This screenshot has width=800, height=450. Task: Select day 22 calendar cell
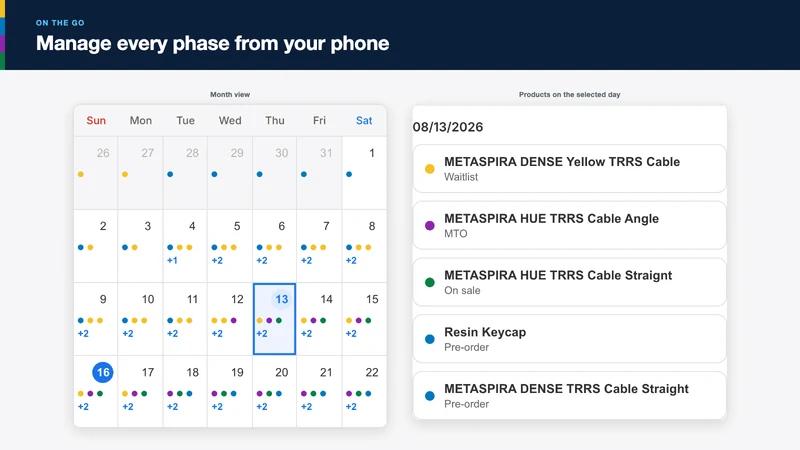point(364,391)
